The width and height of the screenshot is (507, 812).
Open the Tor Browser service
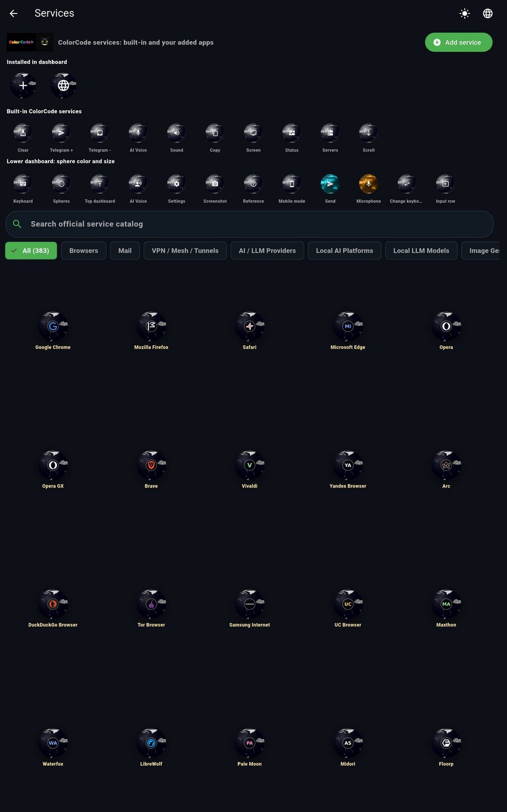tap(151, 604)
